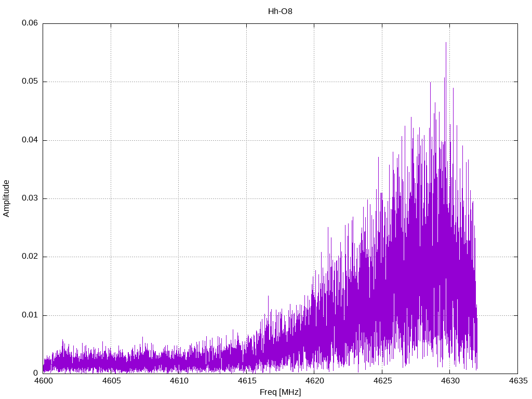The image size is (532, 399).
Task: Click the 4600 x-axis tick label
Action: [x=44, y=381]
